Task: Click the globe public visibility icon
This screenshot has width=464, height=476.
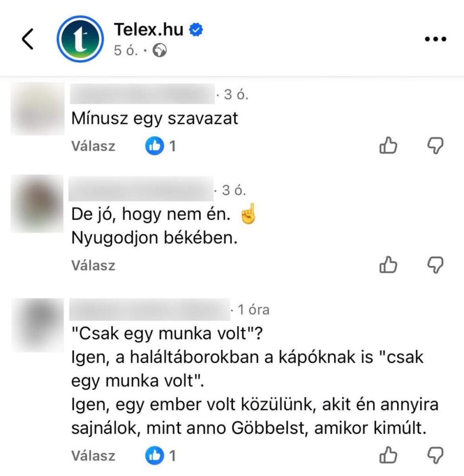Action: pyautogui.click(x=159, y=50)
